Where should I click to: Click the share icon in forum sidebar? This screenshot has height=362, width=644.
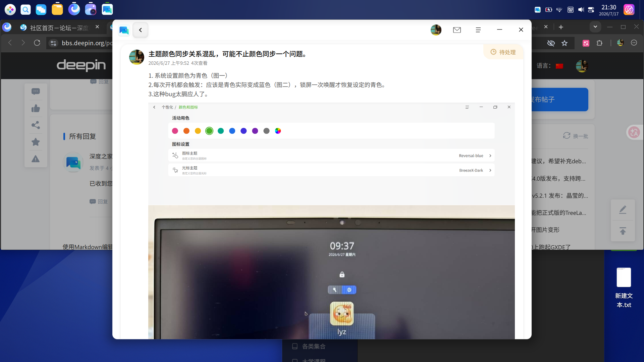pos(36,125)
